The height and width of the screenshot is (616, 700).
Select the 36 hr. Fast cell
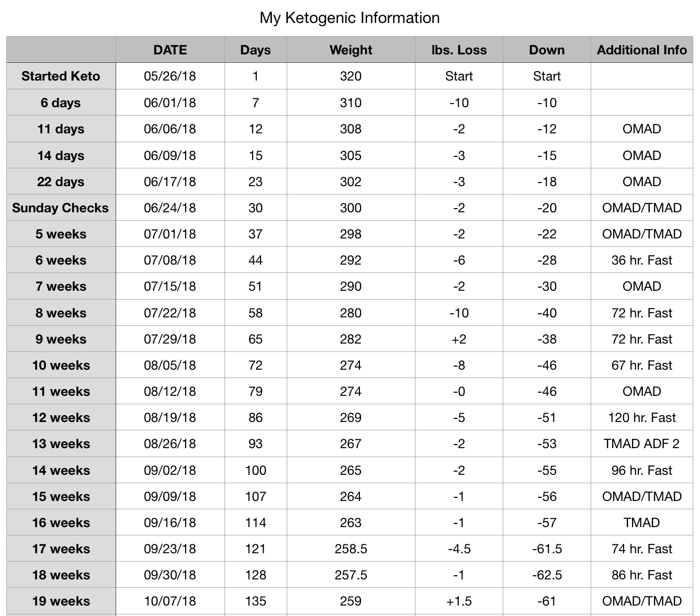coord(642,260)
